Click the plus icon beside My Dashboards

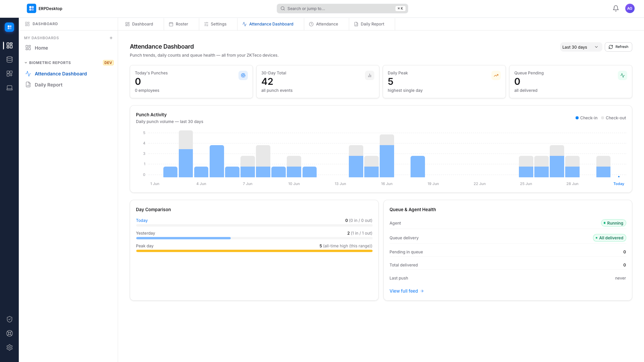pos(111,38)
